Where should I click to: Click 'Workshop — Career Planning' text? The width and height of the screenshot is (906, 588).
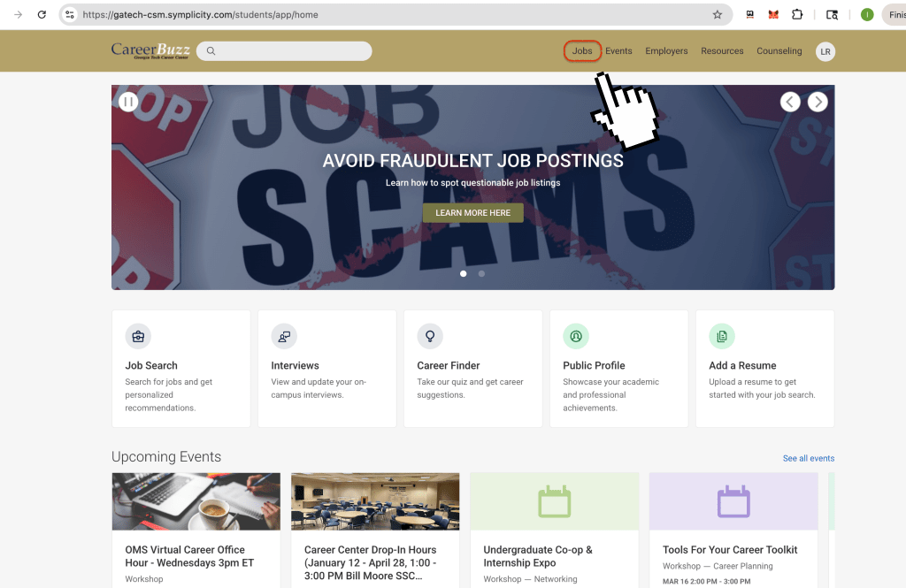click(717, 566)
